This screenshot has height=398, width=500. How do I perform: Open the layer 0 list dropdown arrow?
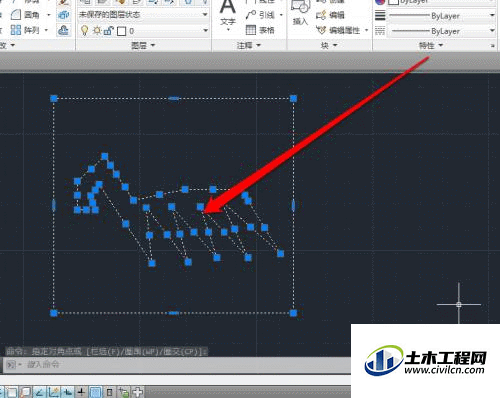(205, 31)
